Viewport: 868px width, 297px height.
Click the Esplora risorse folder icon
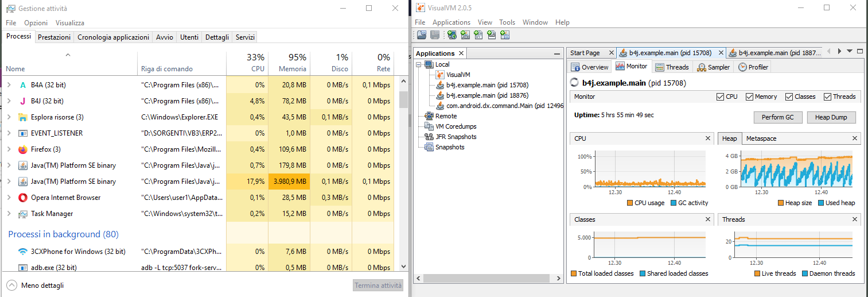tap(23, 117)
